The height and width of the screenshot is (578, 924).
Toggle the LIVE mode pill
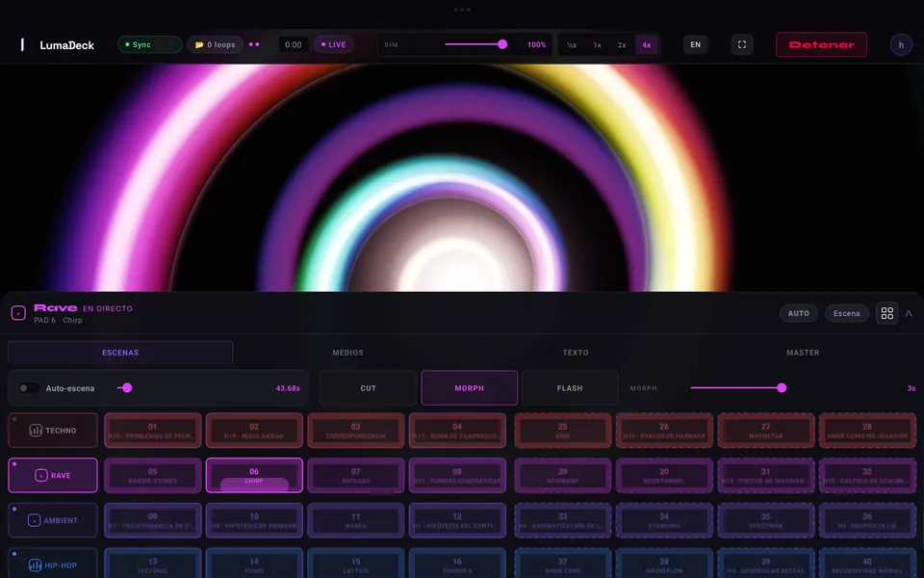pos(334,45)
